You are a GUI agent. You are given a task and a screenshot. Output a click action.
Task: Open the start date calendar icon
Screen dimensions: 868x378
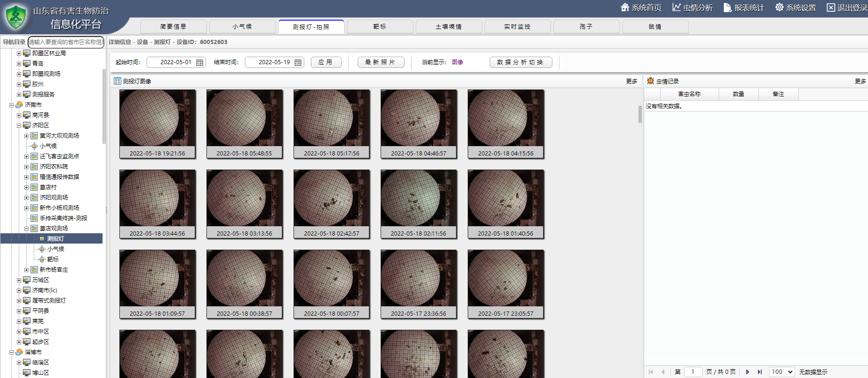tap(200, 63)
